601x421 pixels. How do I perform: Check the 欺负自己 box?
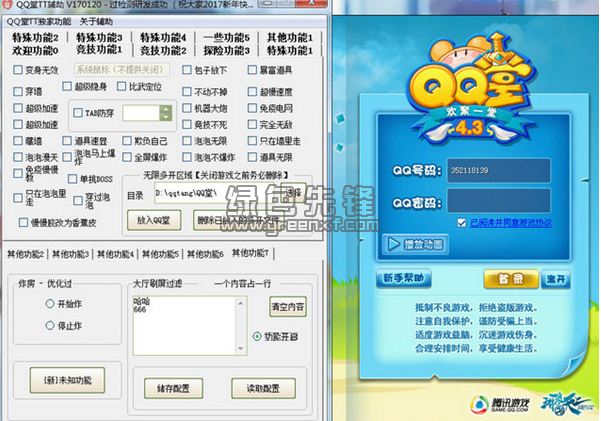[x=126, y=140]
